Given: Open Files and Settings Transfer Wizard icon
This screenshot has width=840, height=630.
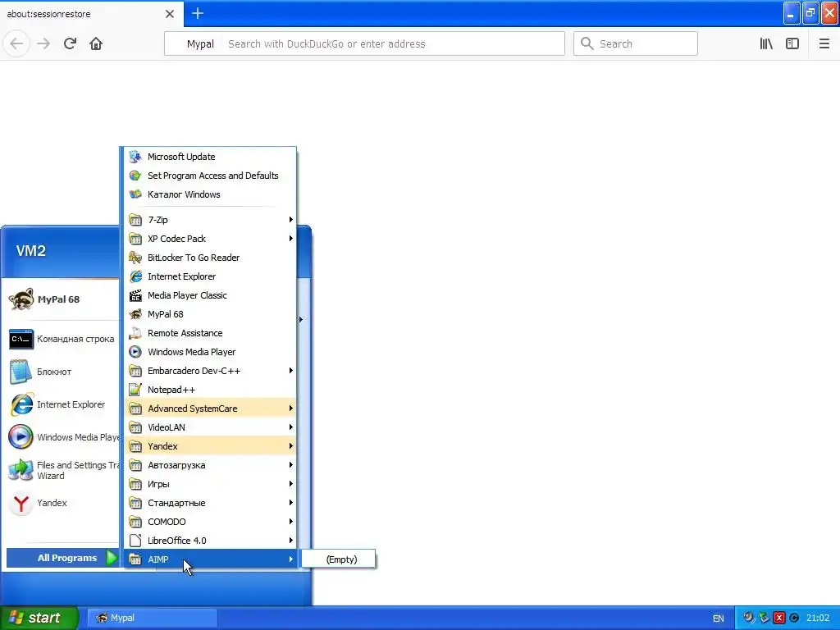Looking at the screenshot, I should (21, 470).
